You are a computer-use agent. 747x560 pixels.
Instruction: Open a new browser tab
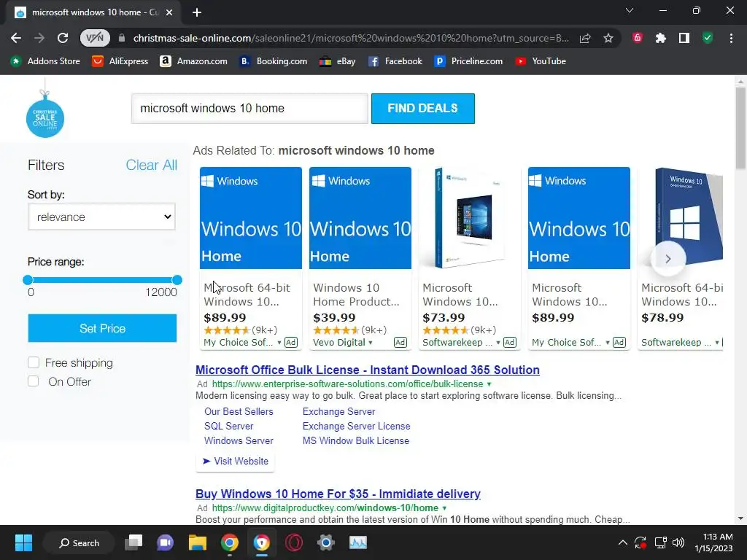(x=197, y=12)
